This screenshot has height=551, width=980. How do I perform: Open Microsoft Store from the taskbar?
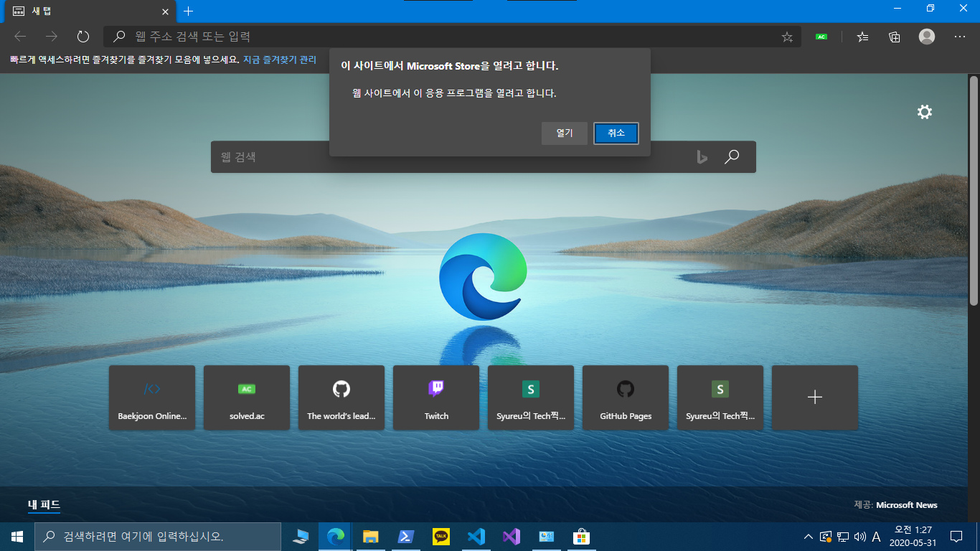(x=581, y=536)
